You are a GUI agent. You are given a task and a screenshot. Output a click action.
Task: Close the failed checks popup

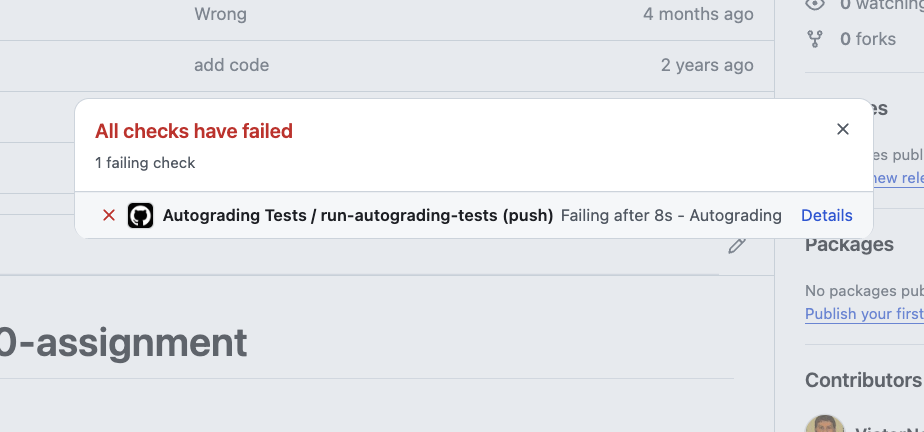843,129
